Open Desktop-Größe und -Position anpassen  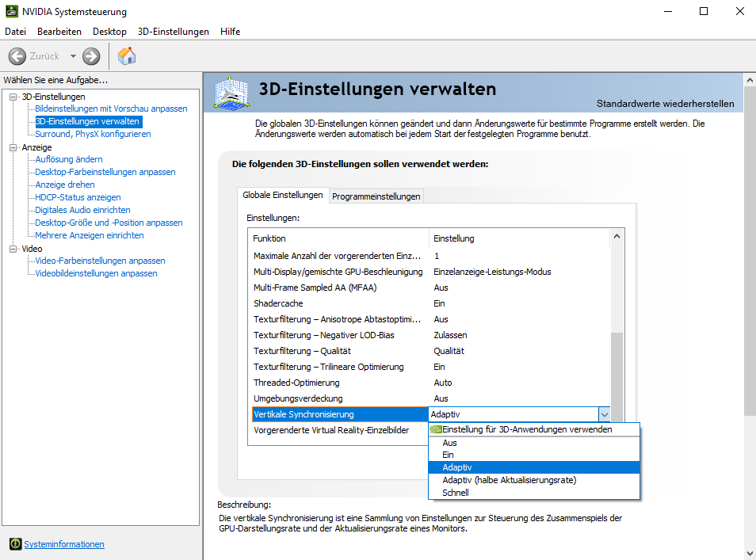pos(109,223)
